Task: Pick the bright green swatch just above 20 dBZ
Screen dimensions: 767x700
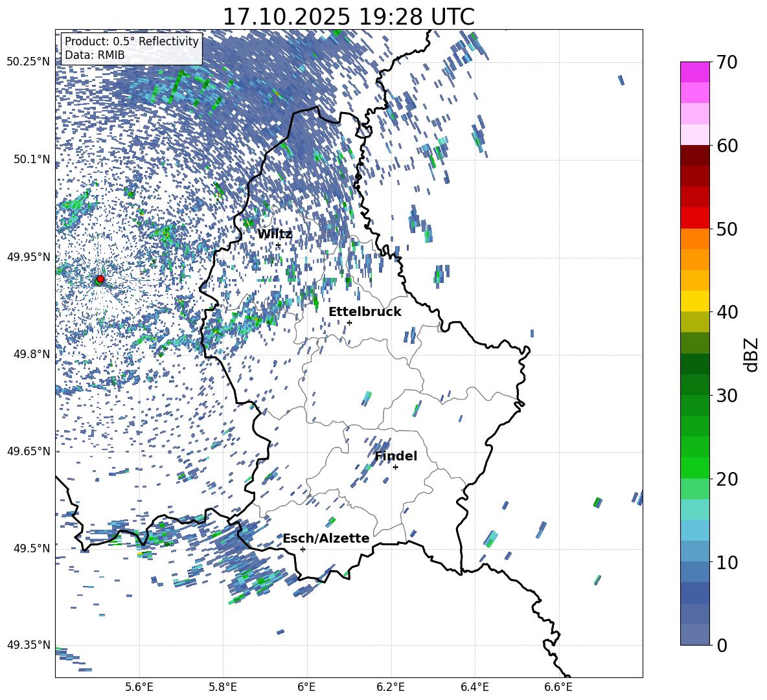Action: [695, 468]
